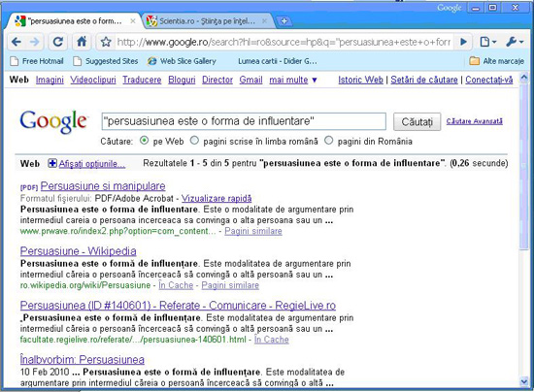Switch to the Scientia.ro tab

click(207, 21)
